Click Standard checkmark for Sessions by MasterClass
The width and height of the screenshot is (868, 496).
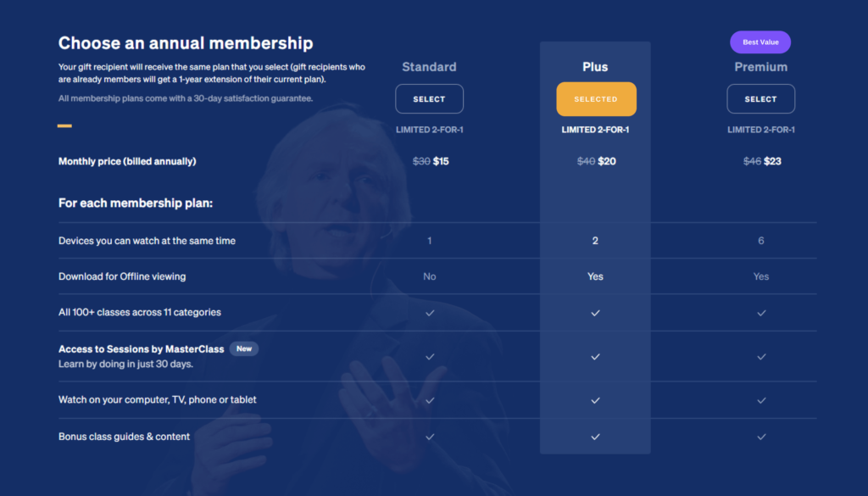pos(430,356)
